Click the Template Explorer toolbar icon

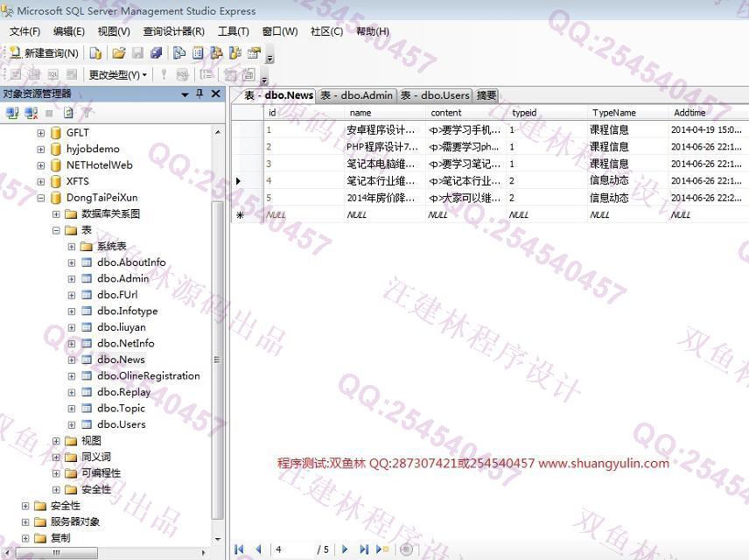point(235,53)
